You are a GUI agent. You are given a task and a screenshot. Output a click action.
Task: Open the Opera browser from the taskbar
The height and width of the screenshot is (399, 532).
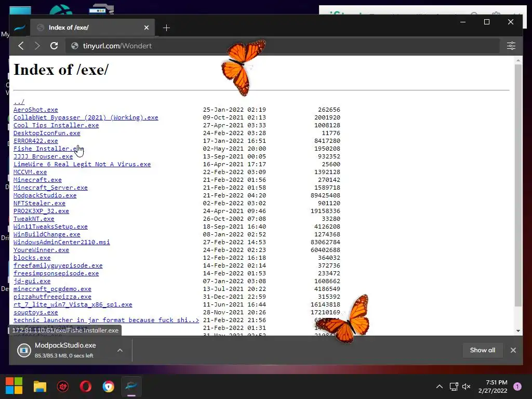tap(86, 386)
